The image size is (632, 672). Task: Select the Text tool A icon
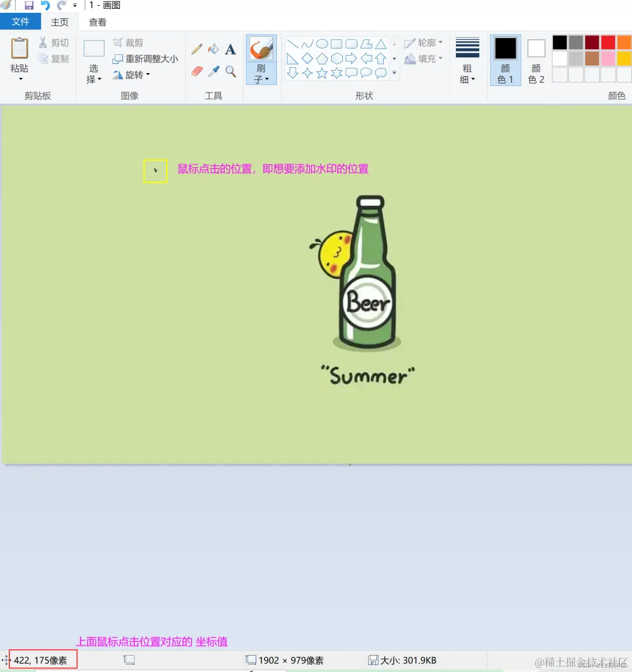[x=230, y=49]
